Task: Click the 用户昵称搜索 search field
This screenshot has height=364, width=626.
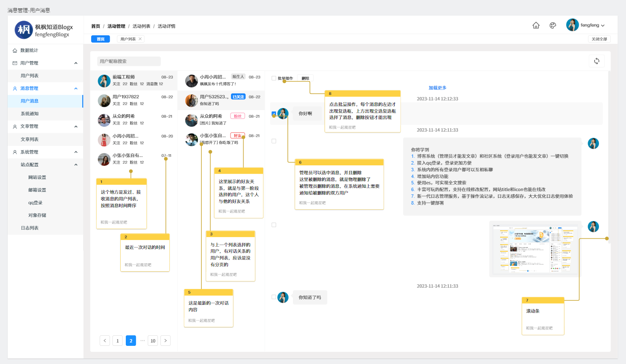Action: pos(129,61)
